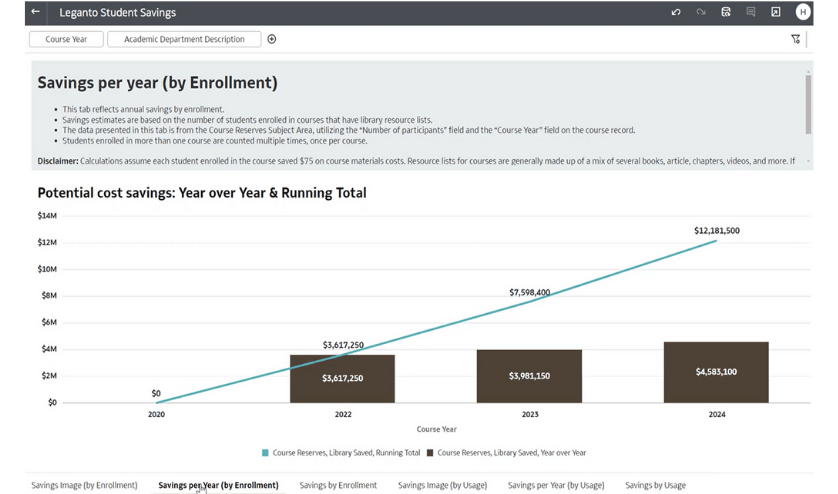Open the notes comment icon
838x494 pixels.
click(751, 12)
